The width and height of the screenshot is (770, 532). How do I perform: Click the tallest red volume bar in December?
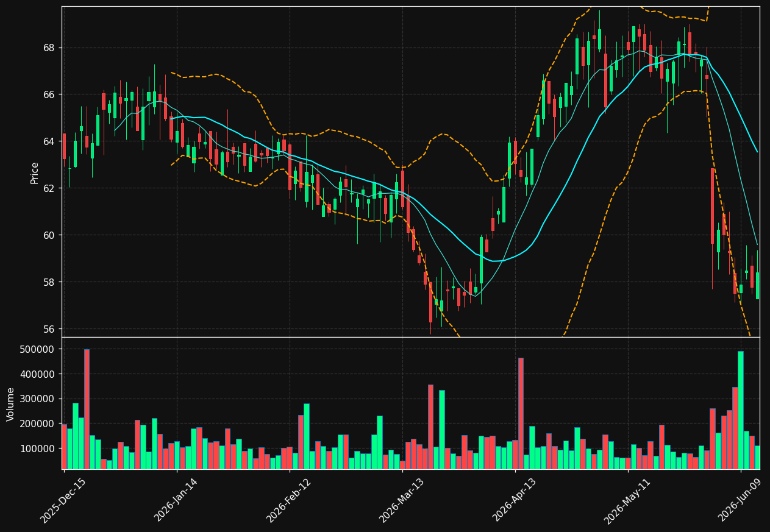click(87, 409)
